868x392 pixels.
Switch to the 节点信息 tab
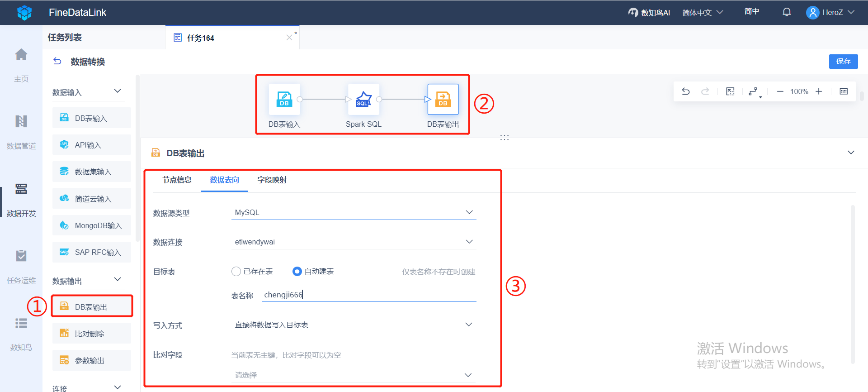point(177,180)
